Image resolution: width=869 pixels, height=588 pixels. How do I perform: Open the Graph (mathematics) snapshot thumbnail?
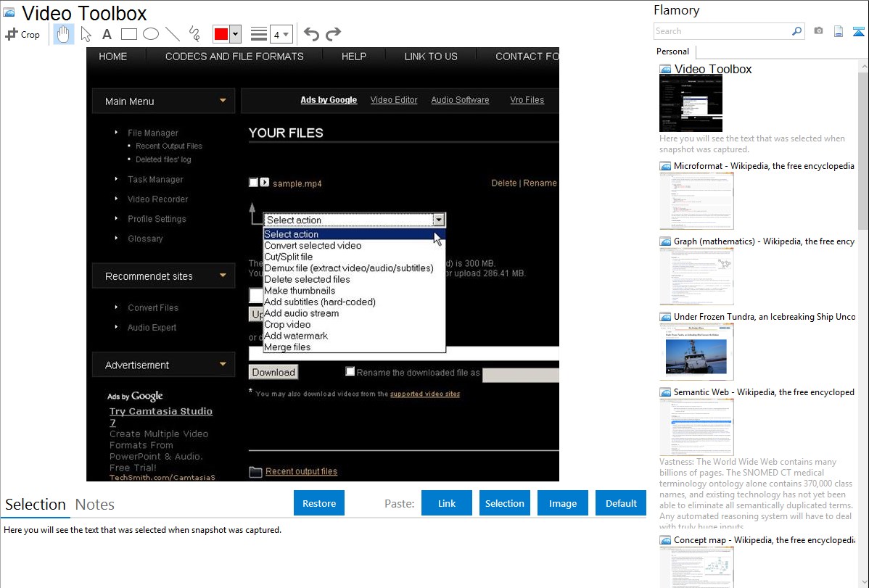point(696,276)
